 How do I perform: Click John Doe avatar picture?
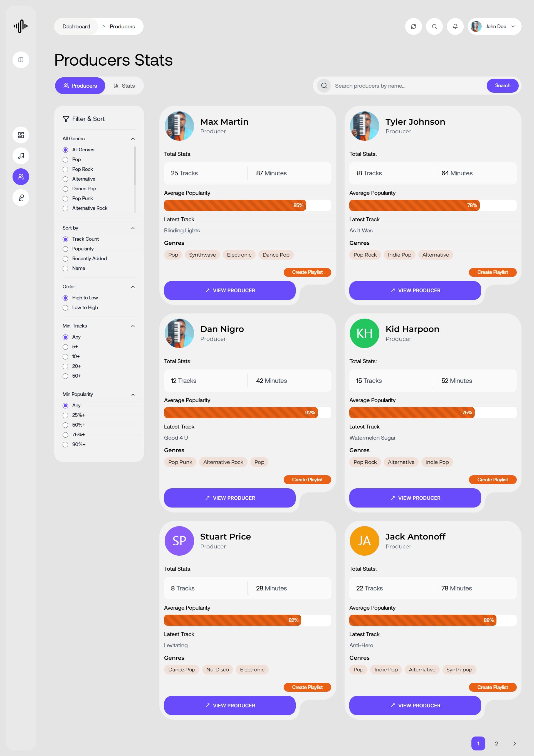tap(476, 26)
